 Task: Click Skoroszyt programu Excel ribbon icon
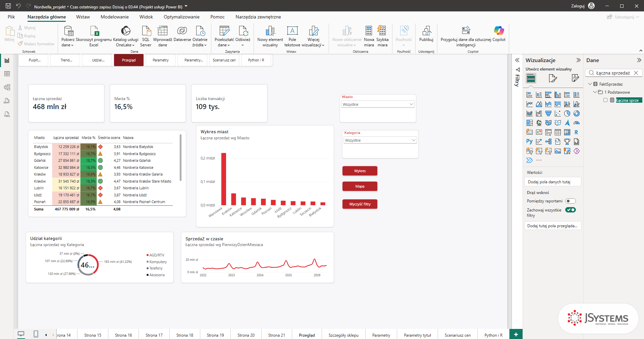pos(94,36)
